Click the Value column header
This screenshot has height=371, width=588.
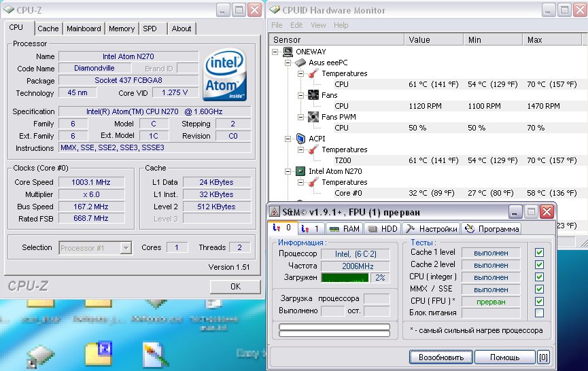point(434,39)
